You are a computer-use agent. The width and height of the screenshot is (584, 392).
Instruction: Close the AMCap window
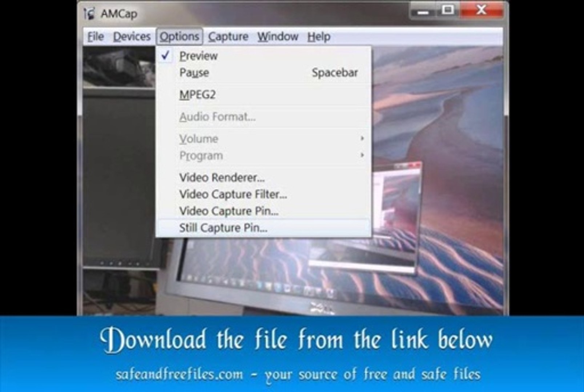(x=481, y=10)
